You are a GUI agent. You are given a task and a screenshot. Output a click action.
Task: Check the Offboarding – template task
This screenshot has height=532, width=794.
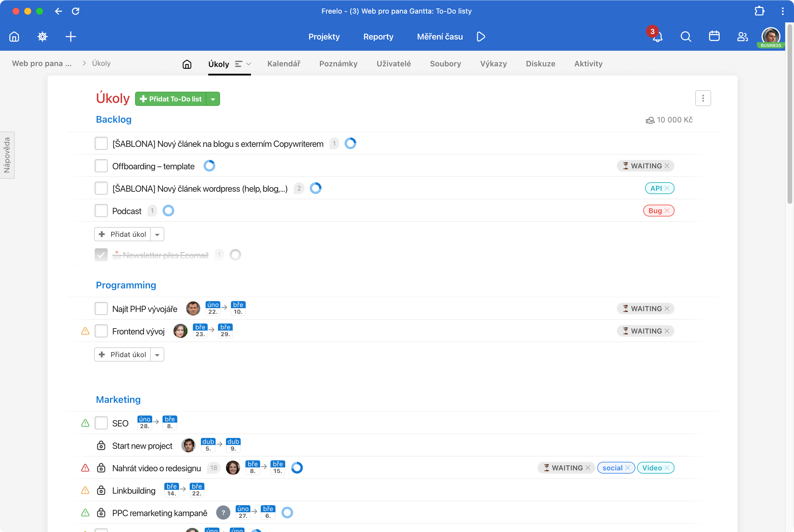101,166
